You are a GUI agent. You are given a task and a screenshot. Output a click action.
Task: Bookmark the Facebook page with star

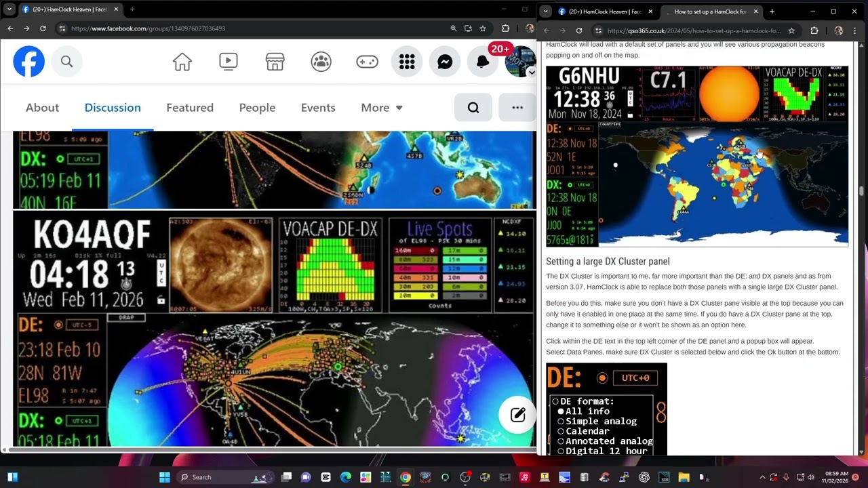click(483, 28)
